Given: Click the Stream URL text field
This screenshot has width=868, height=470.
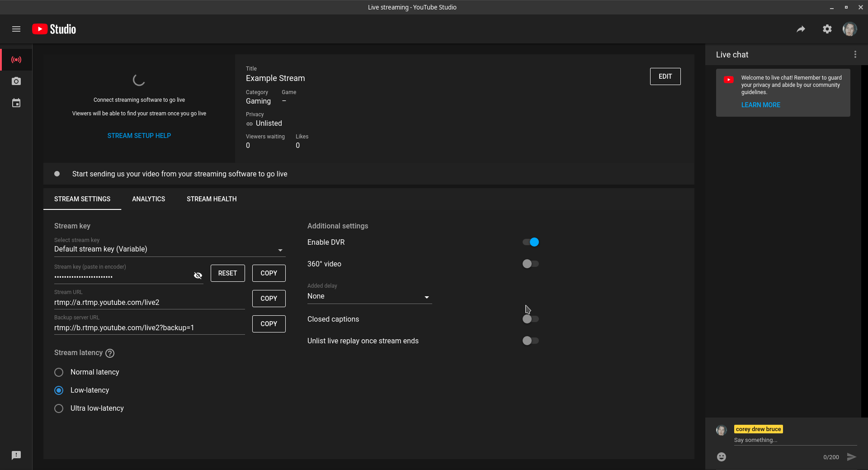Looking at the screenshot, I should point(150,302).
